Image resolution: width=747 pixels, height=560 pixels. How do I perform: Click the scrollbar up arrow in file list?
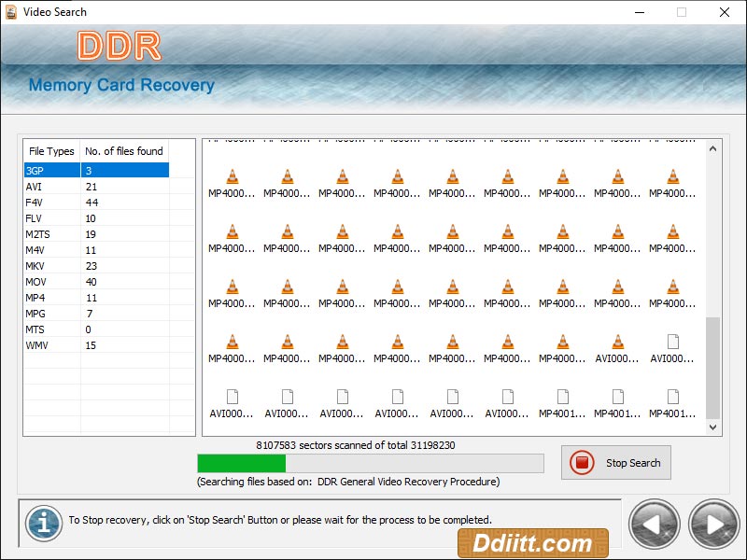(x=713, y=147)
